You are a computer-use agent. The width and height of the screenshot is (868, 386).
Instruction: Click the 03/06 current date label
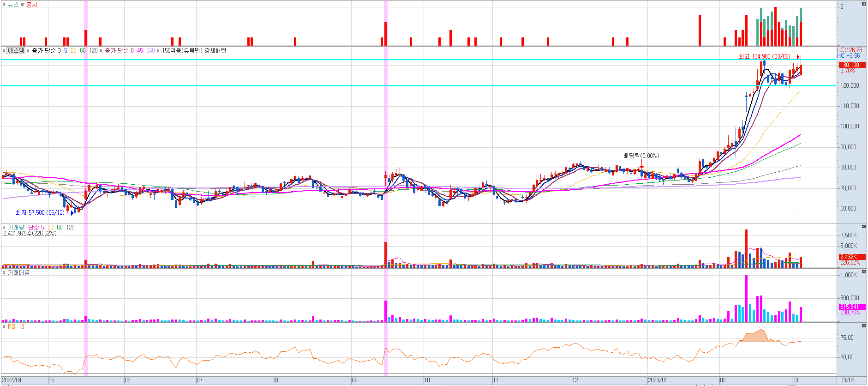point(847,380)
